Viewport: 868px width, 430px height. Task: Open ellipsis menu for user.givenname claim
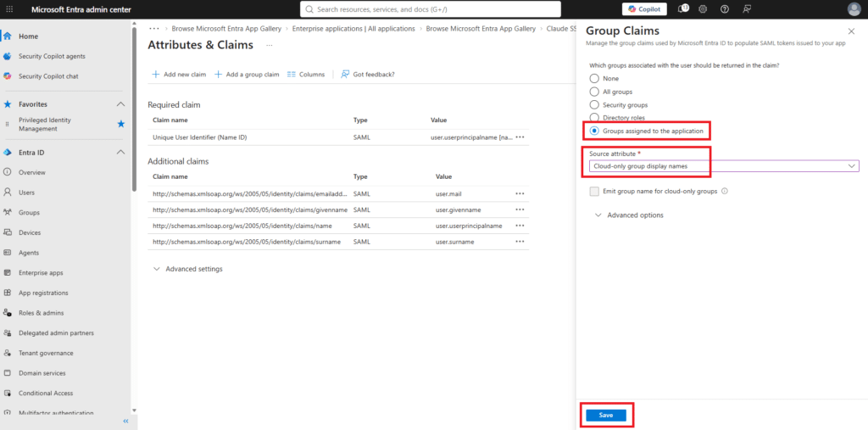tap(520, 210)
